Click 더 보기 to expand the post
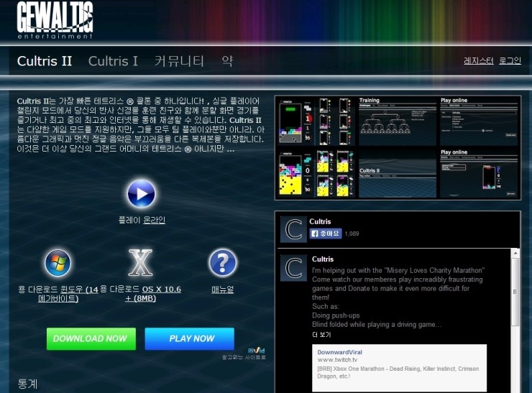The width and height of the screenshot is (532, 393). [x=321, y=335]
